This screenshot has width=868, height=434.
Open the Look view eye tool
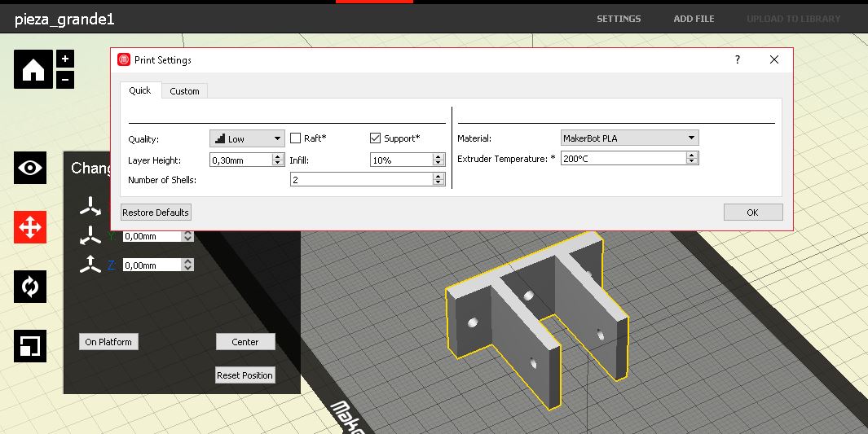[30, 168]
